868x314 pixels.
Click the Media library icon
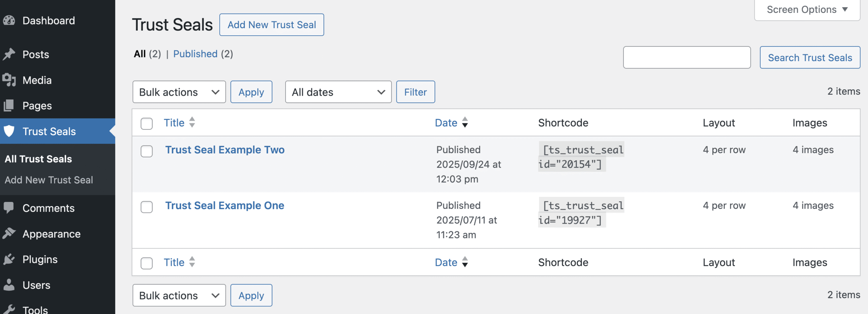point(9,80)
